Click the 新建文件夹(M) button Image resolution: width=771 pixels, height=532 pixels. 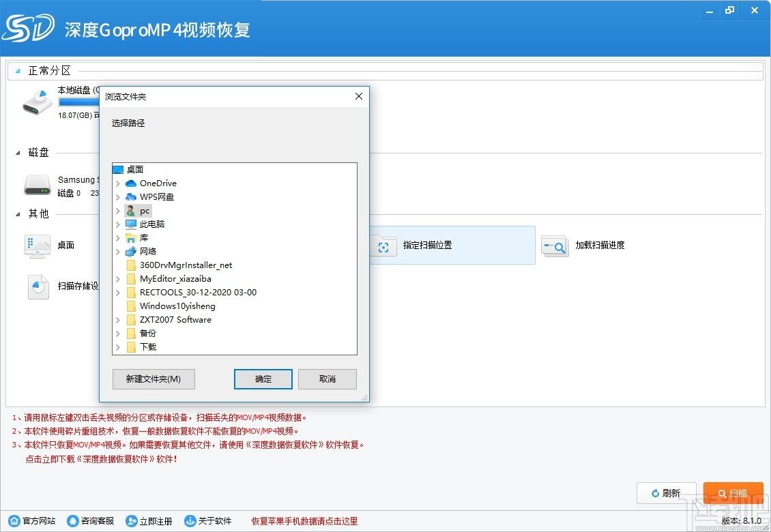click(154, 379)
